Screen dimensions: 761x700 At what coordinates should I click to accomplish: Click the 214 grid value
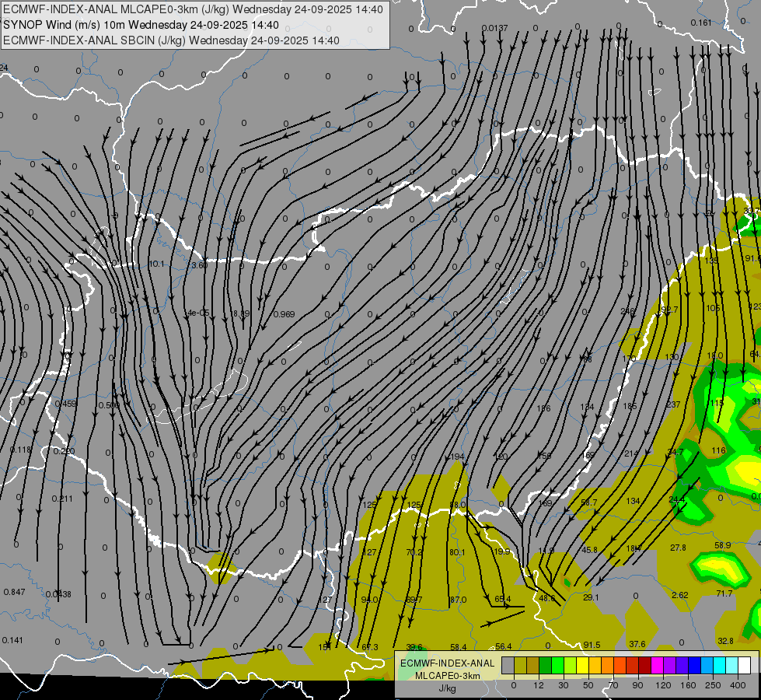631,453
